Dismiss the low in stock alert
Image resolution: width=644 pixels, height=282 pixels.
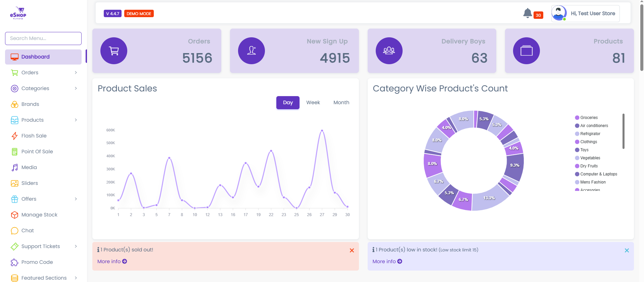pyautogui.click(x=627, y=250)
